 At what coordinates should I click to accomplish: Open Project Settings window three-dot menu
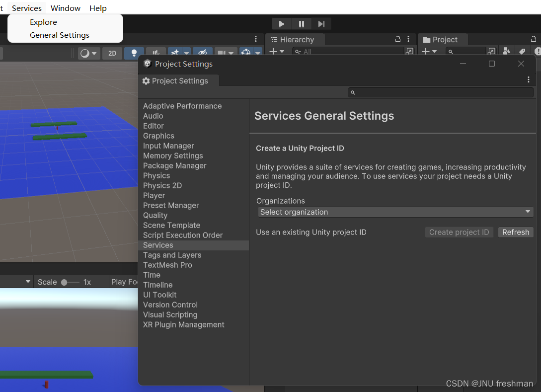coord(528,79)
